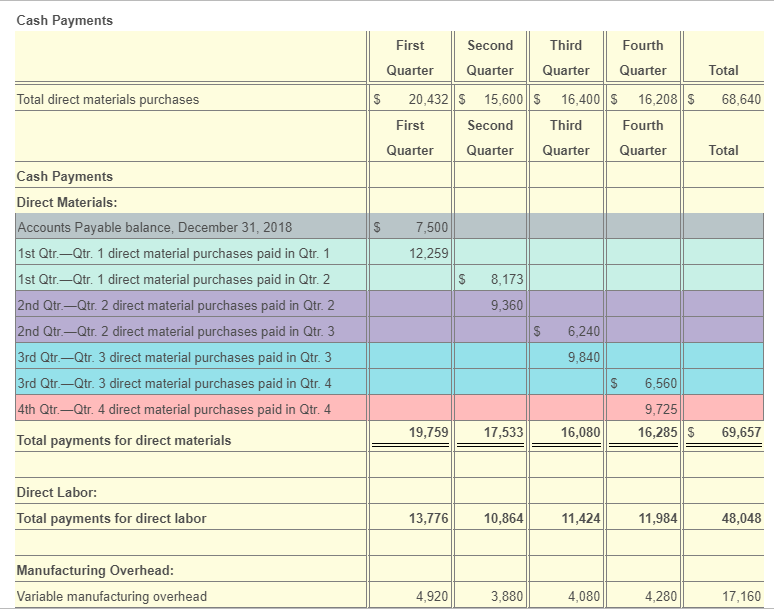Click variable overhead total 17,160
The image size is (774, 610).
click(x=741, y=596)
